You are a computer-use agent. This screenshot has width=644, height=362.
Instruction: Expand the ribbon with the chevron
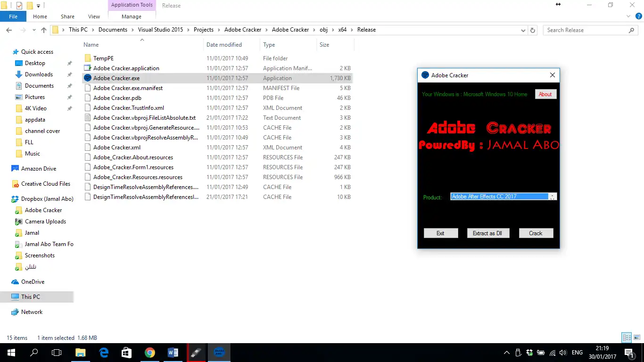[628, 16]
